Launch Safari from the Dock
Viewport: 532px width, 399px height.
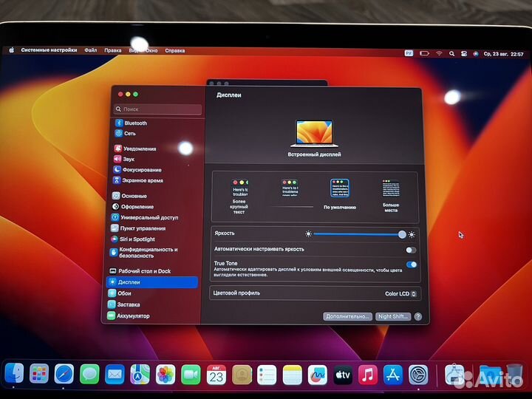(64, 374)
